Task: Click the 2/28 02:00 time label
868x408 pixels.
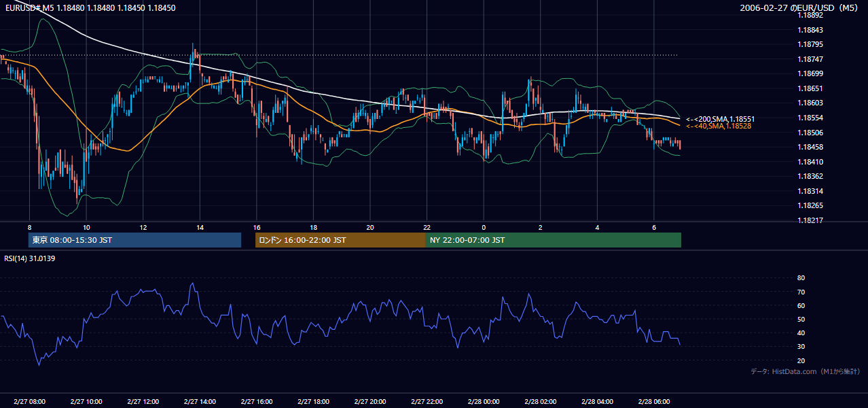Action: [540, 401]
